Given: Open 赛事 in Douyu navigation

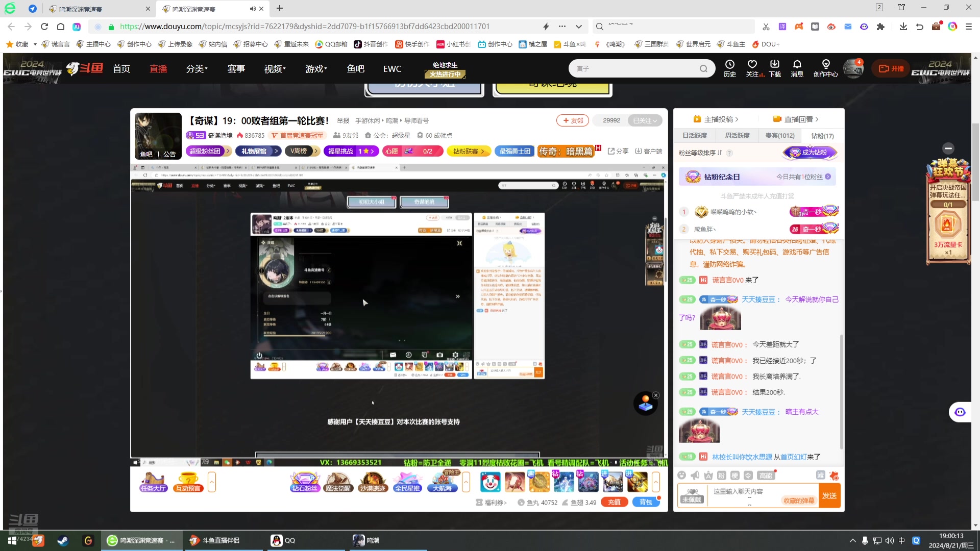Looking at the screenshot, I should pyautogui.click(x=236, y=69).
